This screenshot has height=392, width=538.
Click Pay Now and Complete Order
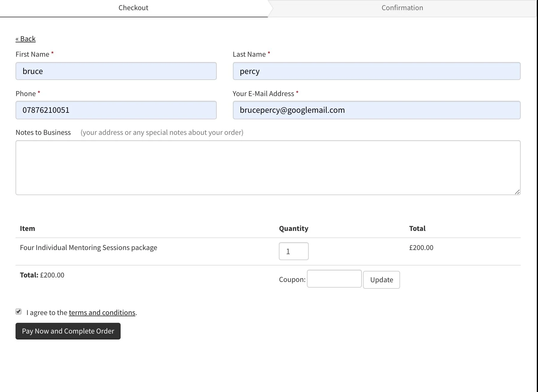tap(68, 331)
